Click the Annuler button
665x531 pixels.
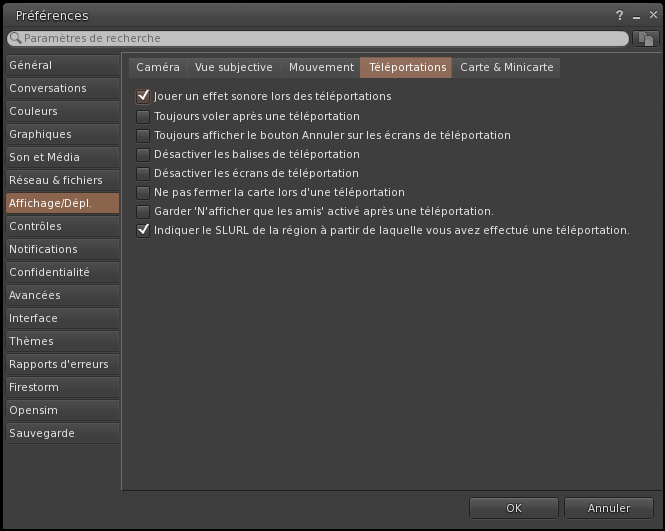[609, 508]
